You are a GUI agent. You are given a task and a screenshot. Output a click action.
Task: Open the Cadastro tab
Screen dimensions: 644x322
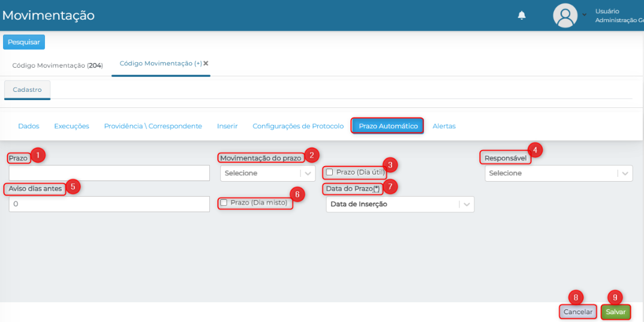(27, 89)
